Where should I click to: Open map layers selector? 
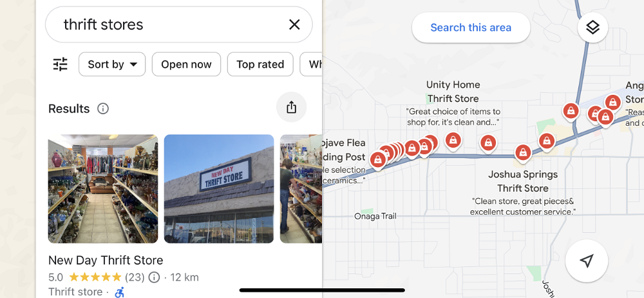point(592,28)
